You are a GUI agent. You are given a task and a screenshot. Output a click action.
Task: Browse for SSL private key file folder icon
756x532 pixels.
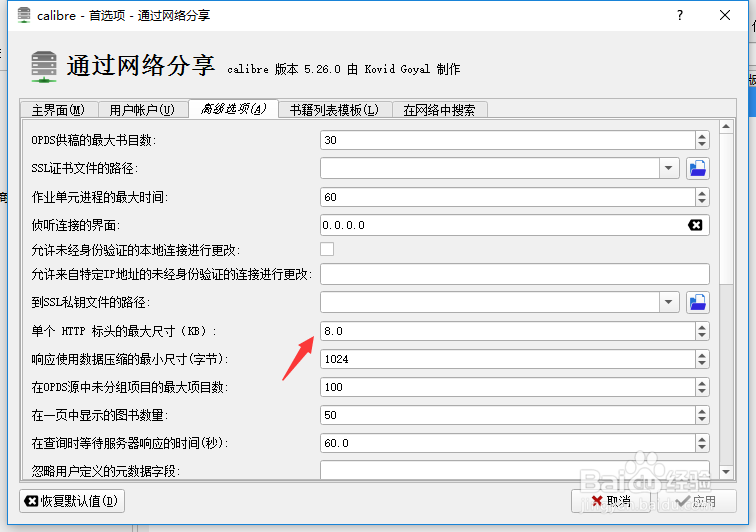coord(698,302)
